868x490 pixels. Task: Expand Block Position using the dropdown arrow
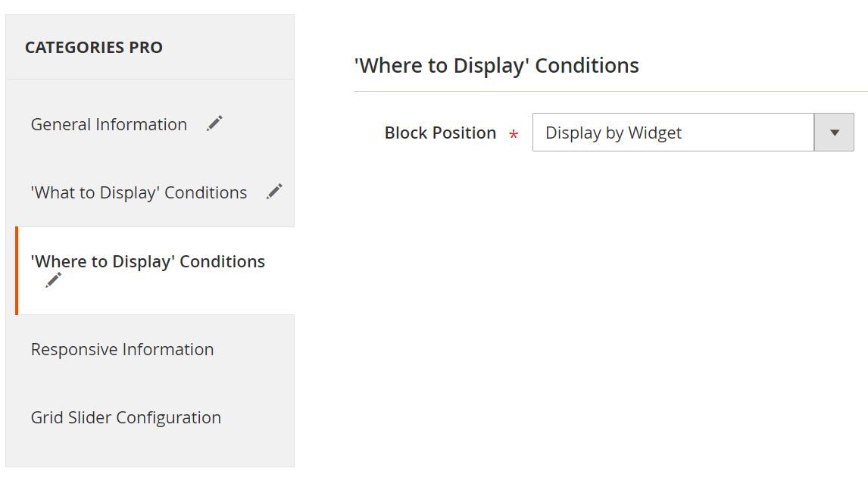pos(834,133)
